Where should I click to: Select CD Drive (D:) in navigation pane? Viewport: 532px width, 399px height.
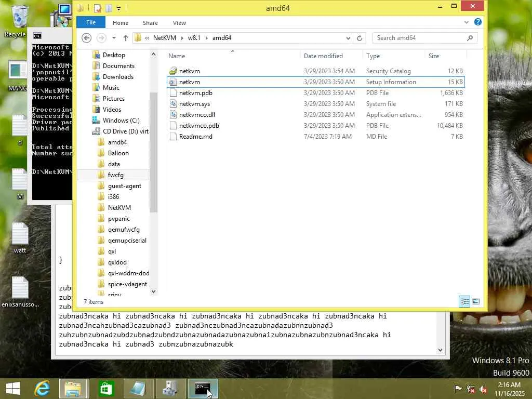[x=126, y=131]
